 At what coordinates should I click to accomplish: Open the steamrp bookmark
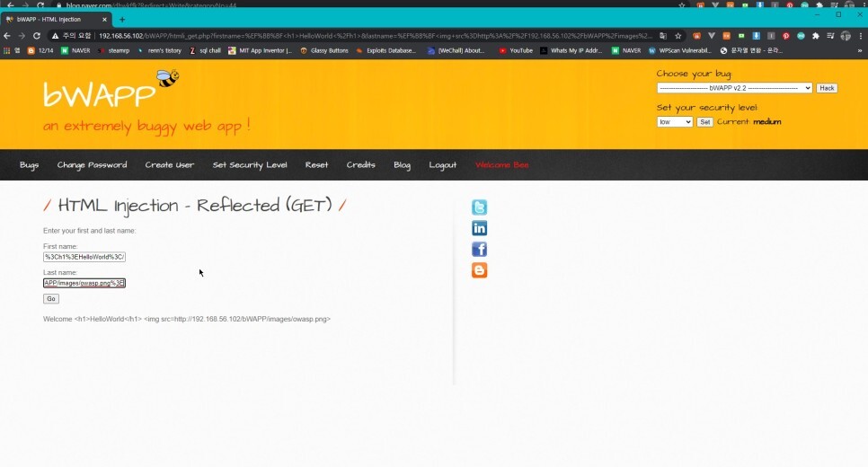pyautogui.click(x=113, y=50)
